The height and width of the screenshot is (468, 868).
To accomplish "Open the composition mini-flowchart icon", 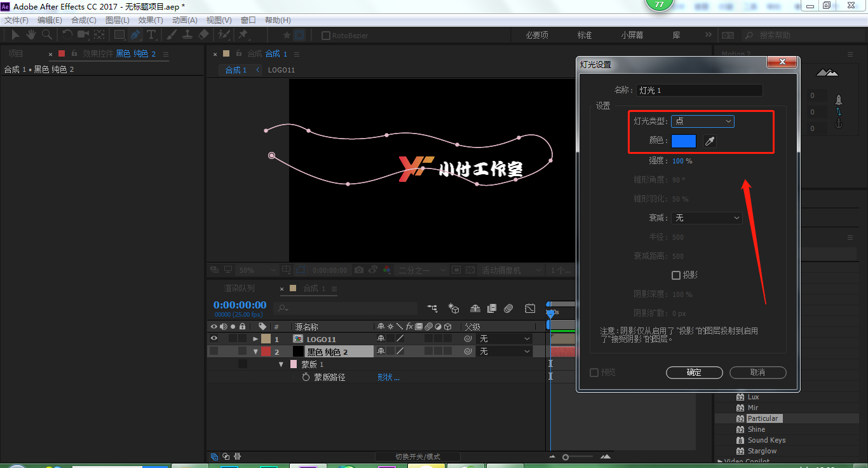I will [x=433, y=308].
